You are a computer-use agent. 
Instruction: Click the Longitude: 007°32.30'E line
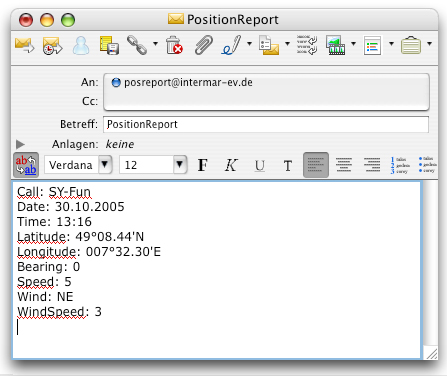[89, 252]
